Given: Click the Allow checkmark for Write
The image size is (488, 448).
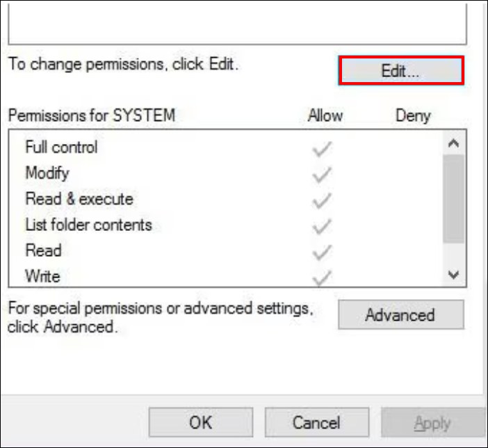Looking at the screenshot, I should pos(321,277).
